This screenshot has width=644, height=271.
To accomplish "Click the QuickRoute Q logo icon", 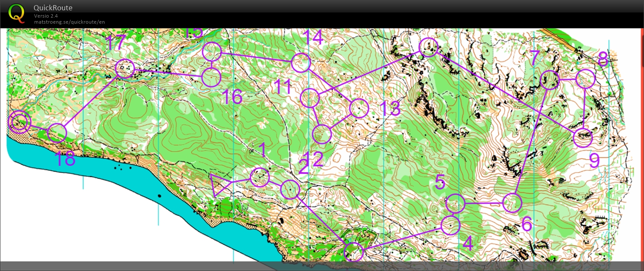I will point(17,13).
